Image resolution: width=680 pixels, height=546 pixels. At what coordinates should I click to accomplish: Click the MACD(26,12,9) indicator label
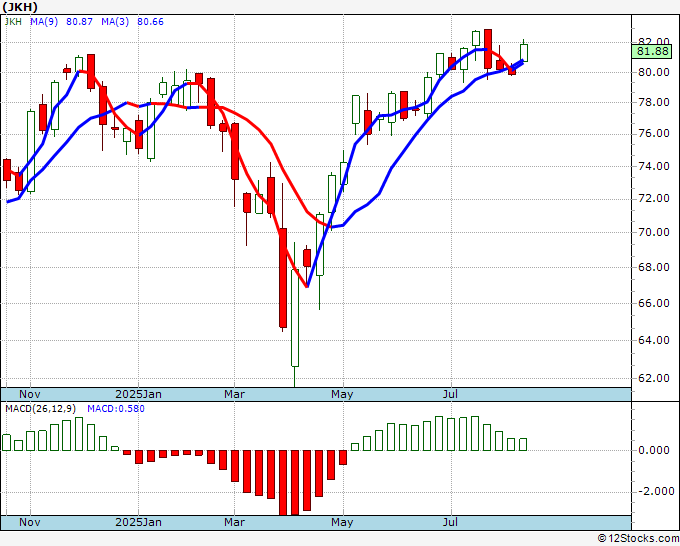41,409
